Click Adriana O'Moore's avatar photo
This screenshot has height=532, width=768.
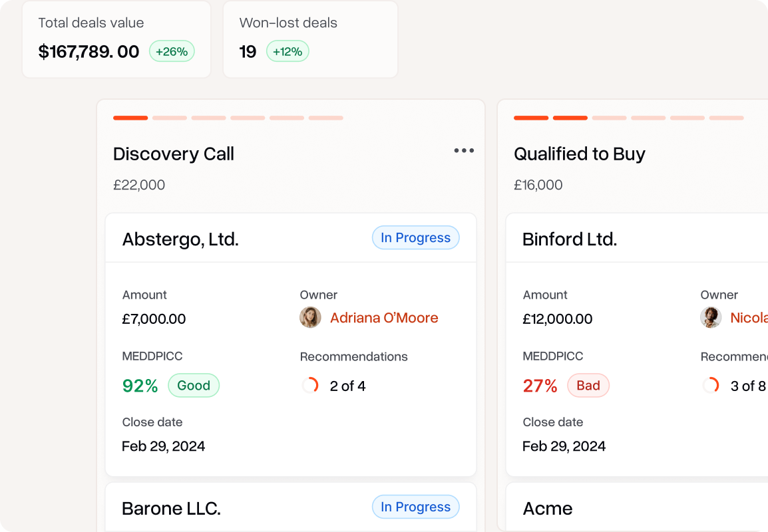tap(310, 318)
